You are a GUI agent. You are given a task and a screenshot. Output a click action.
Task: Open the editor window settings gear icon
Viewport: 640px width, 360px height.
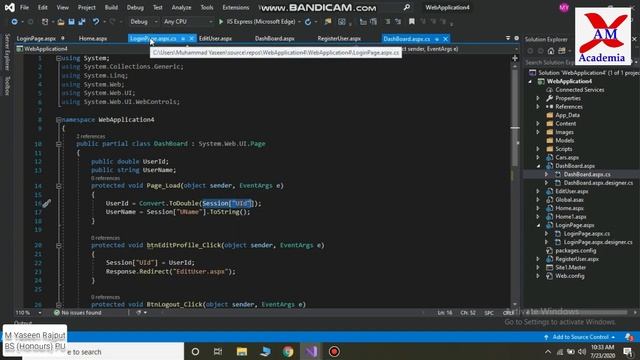[516, 38]
